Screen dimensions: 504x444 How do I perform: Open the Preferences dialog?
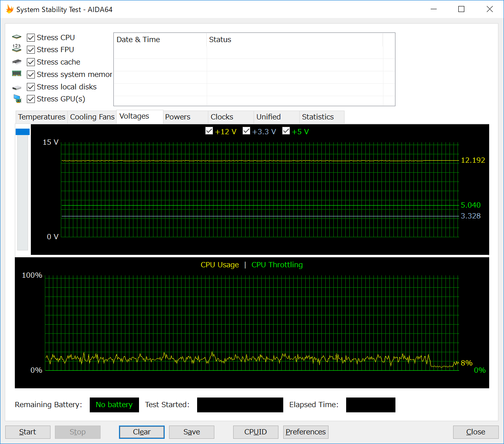click(306, 432)
